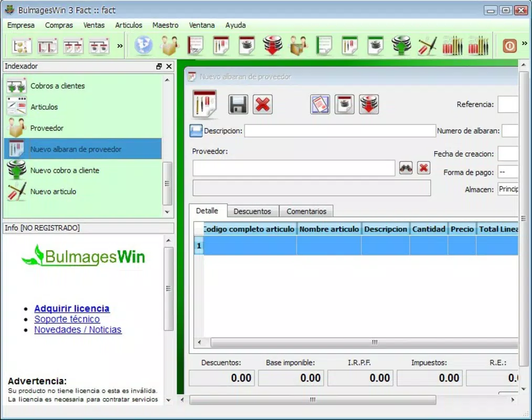Expand the left toolbar overflow chevron
The height and width of the screenshot is (420, 532).
click(120, 46)
